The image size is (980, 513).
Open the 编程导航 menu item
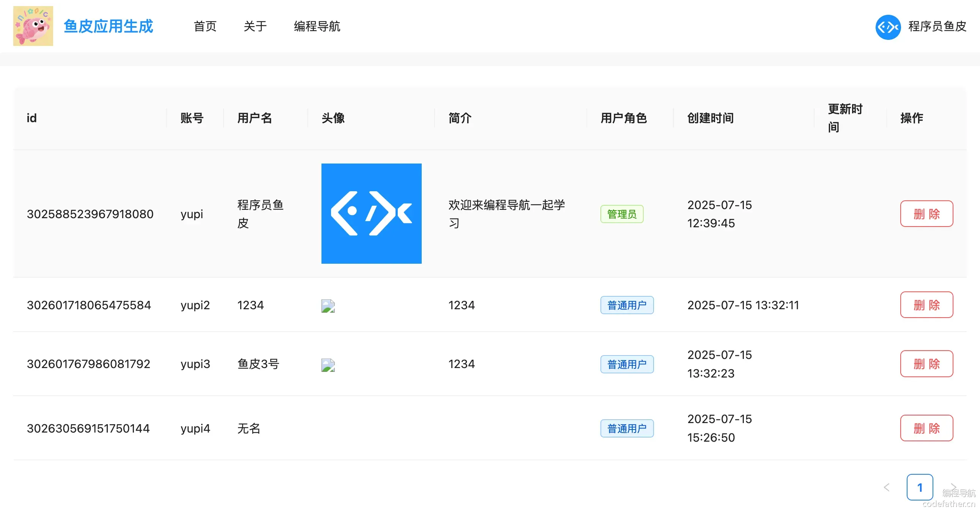coord(317,26)
